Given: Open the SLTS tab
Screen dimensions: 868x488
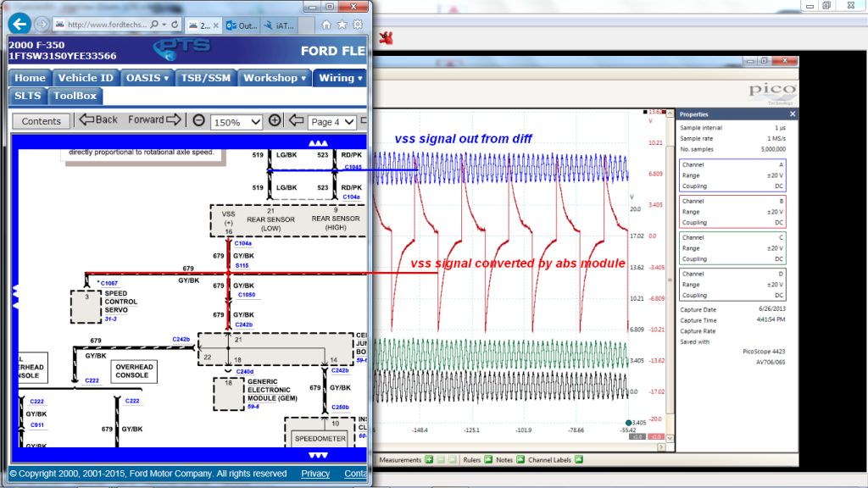Looking at the screenshot, I should click(x=28, y=96).
